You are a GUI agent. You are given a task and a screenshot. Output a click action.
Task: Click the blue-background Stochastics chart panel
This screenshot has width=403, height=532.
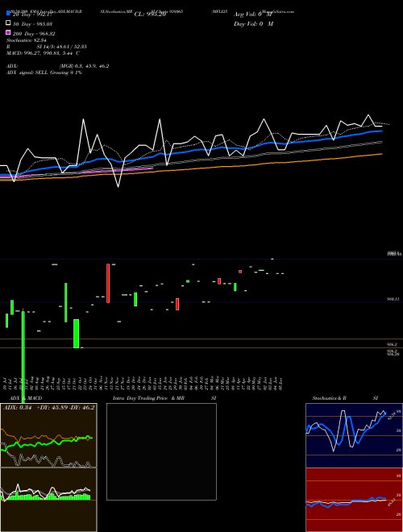click(354, 435)
